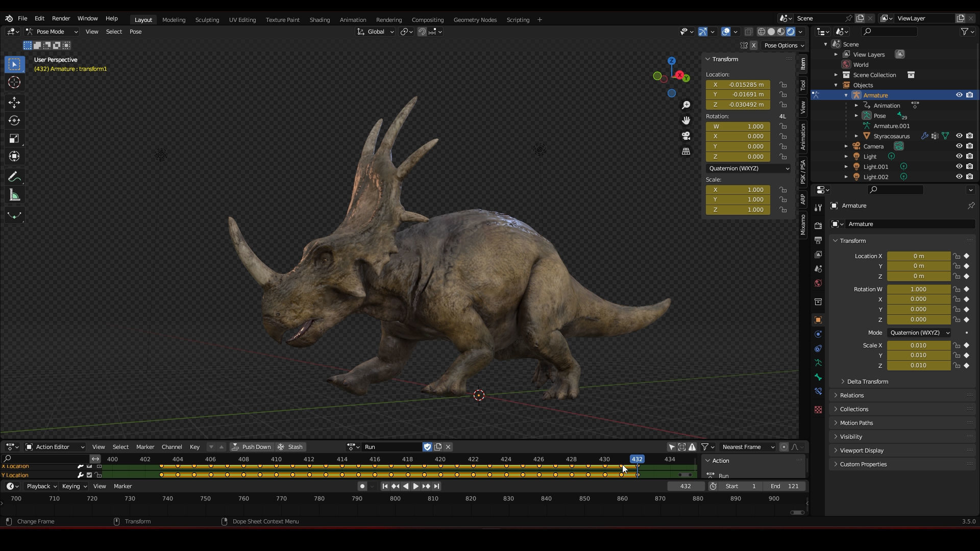Image resolution: width=980 pixels, height=551 pixels.
Task: Open the World properties tab icon
Action: [818, 283]
